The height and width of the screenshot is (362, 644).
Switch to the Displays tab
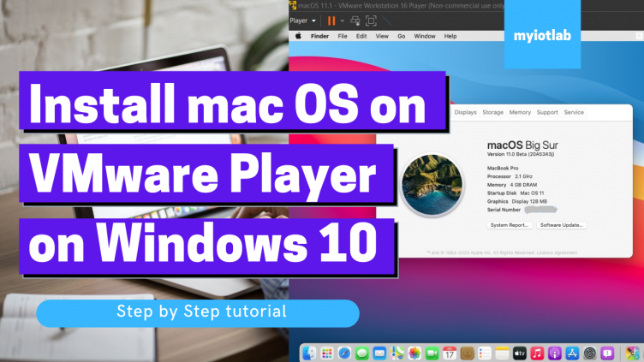[465, 112]
